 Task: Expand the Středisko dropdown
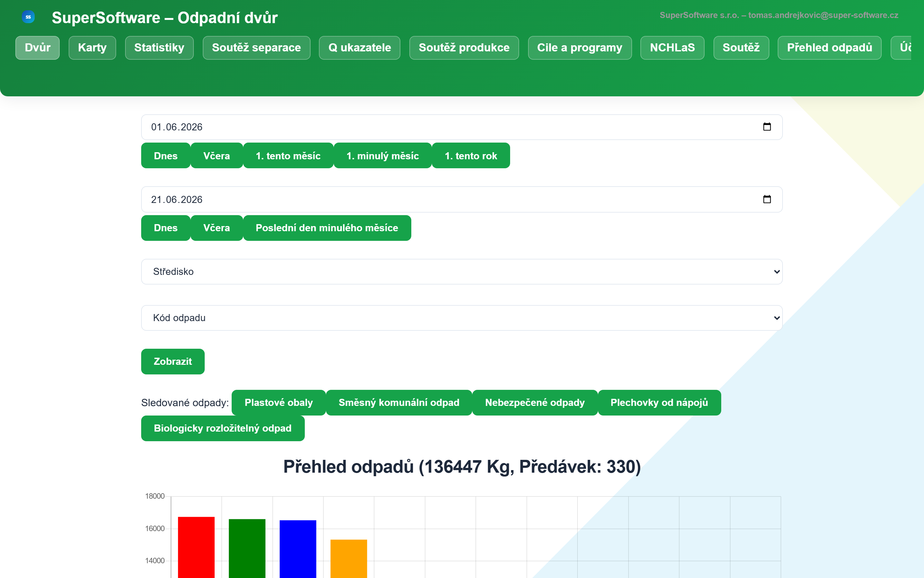pos(462,272)
